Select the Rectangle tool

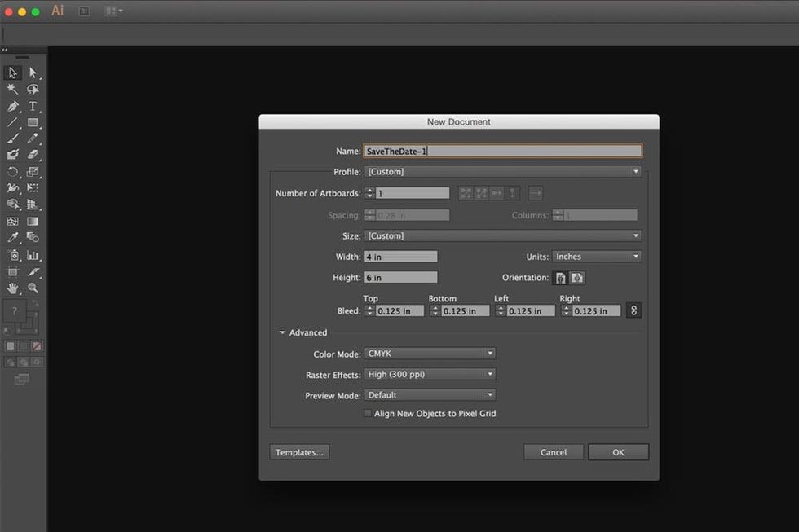(33, 122)
